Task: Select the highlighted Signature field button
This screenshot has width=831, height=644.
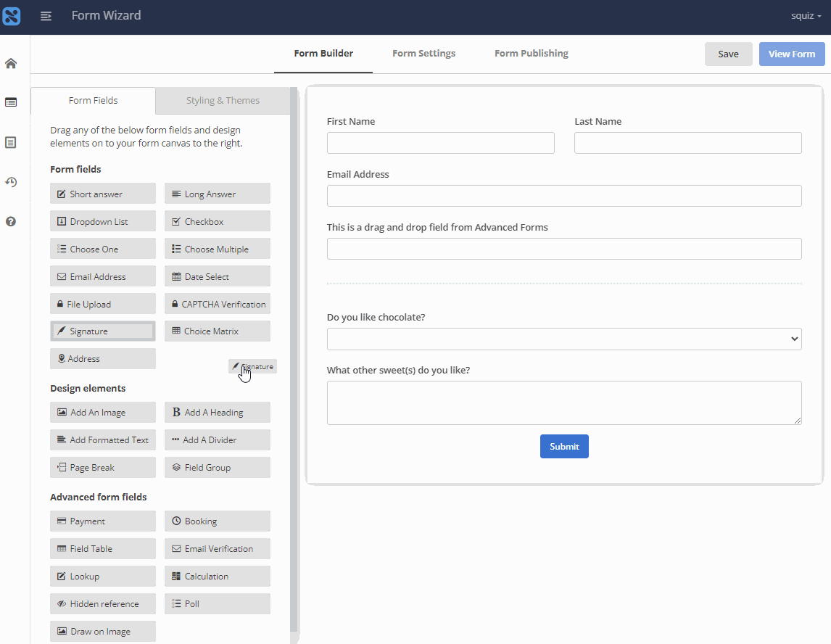Action: coord(103,331)
